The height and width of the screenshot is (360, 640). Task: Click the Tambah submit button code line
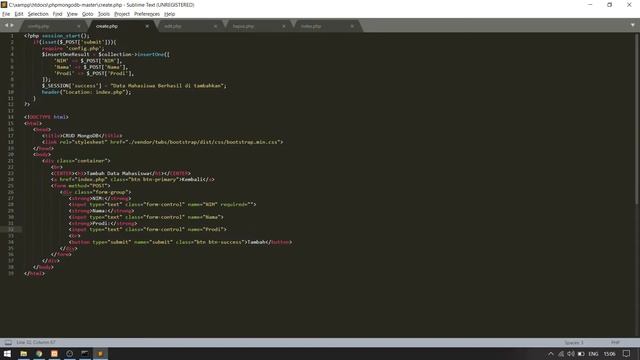tap(180, 242)
